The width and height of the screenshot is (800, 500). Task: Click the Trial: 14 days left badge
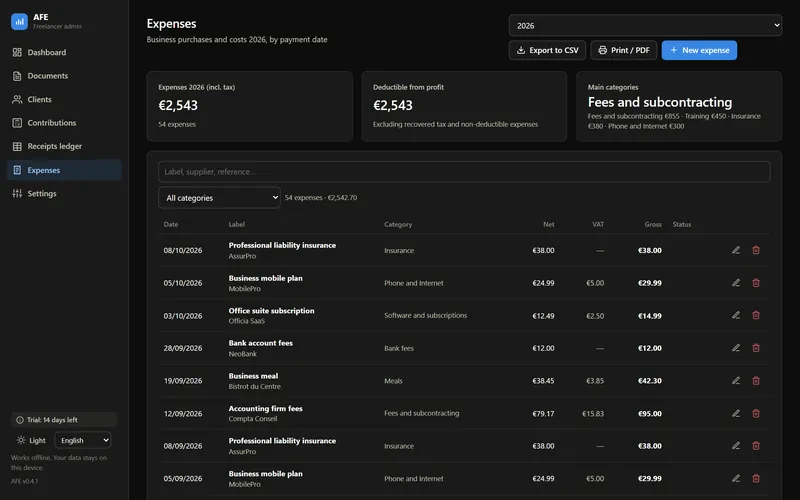[x=64, y=420]
